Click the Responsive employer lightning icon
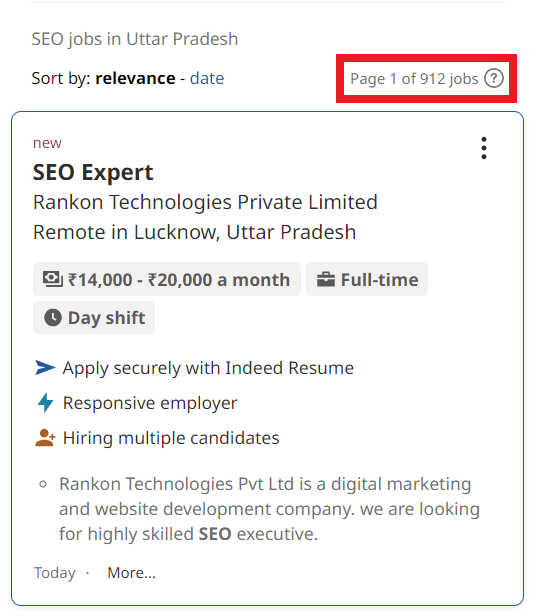536x616 pixels. tap(46, 403)
